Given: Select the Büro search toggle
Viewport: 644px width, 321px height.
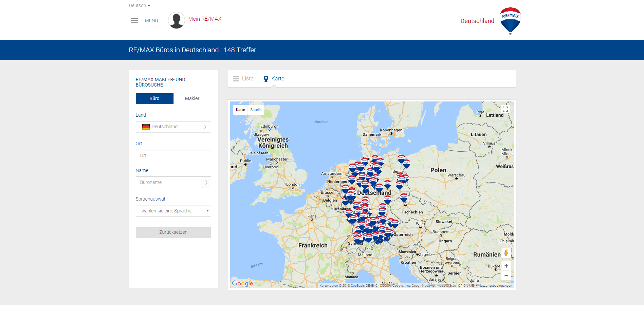Looking at the screenshot, I should coord(154,98).
